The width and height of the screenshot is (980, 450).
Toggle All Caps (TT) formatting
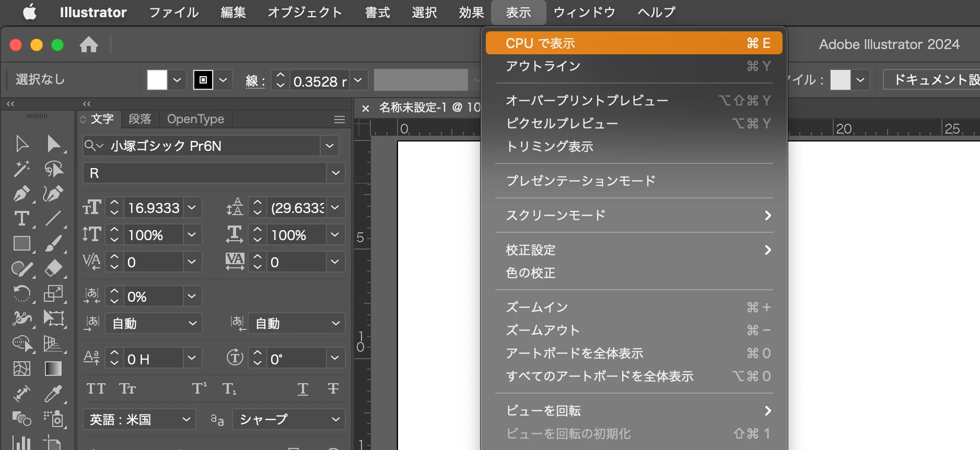point(96,388)
